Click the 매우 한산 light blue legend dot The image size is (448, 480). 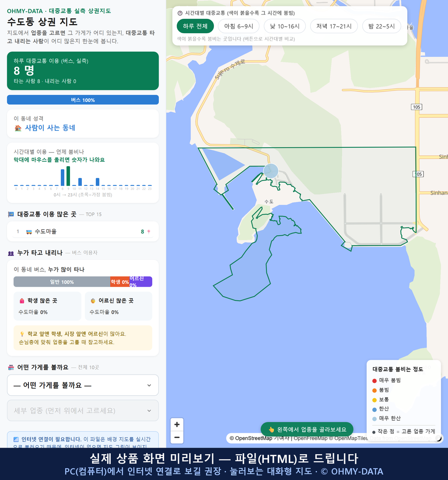[x=374, y=419]
